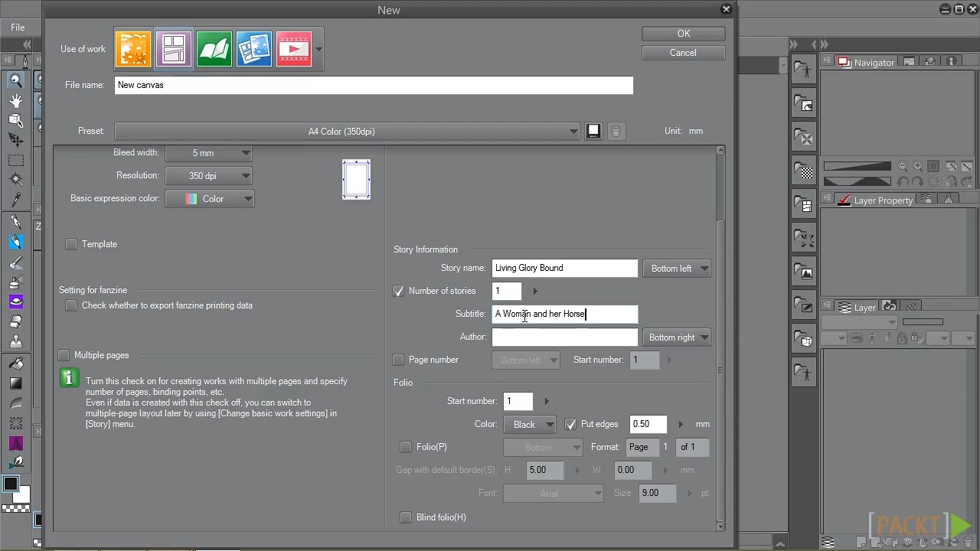
Task: Open the A4 Color preset dropdown
Action: coord(347,132)
